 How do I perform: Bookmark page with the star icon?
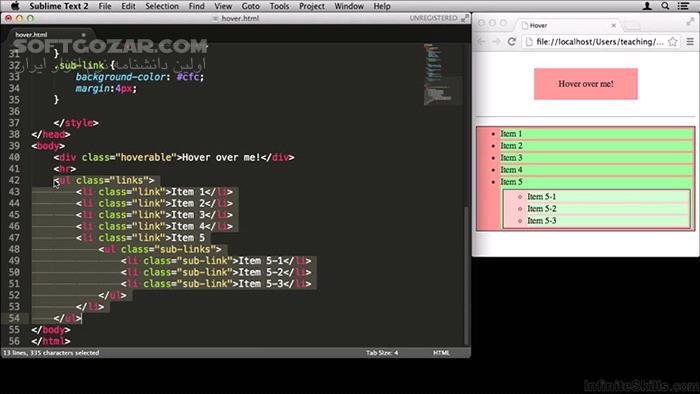point(672,41)
